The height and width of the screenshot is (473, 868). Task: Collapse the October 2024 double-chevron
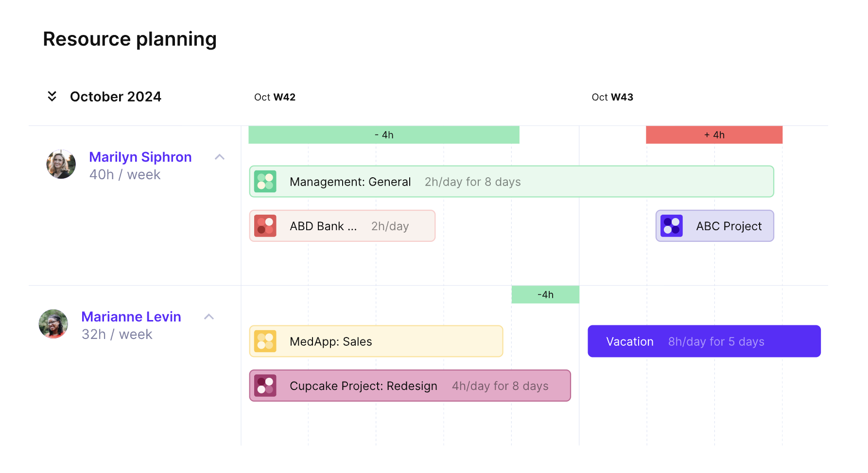tap(52, 96)
